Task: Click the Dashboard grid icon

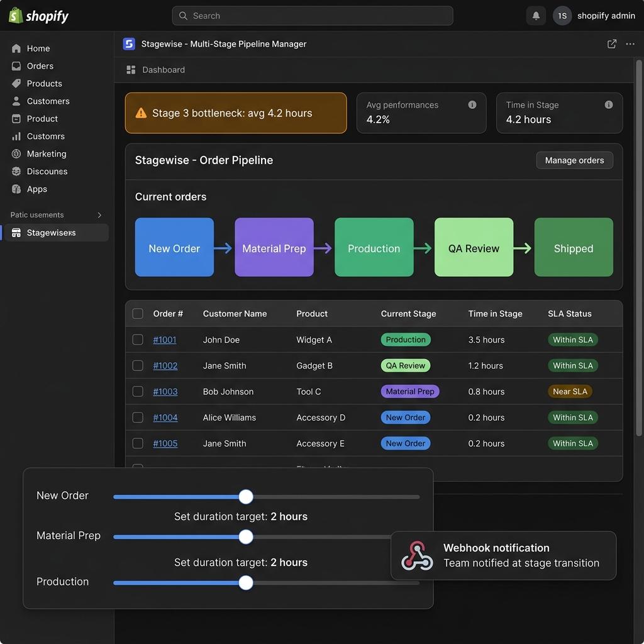Action: point(131,70)
